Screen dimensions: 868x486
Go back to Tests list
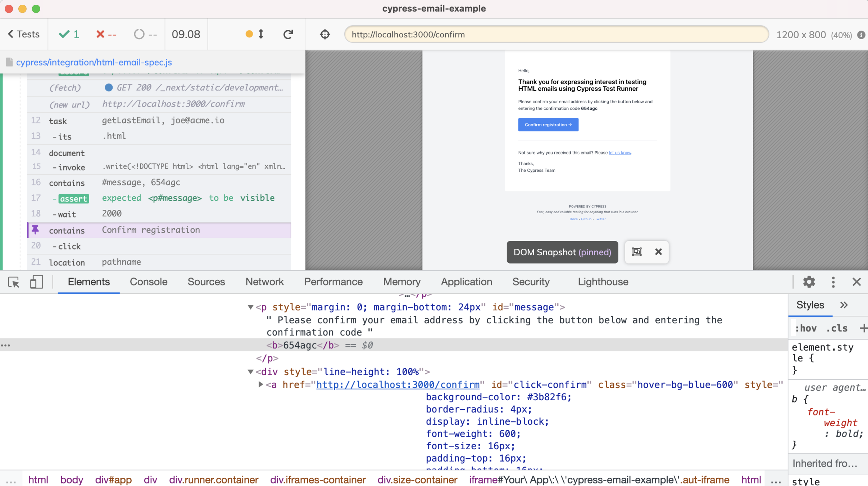pyautogui.click(x=24, y=34)
